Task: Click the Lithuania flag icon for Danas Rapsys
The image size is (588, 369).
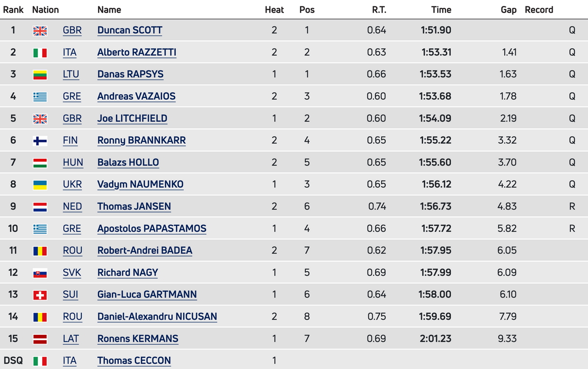Action: click(40, 74)
